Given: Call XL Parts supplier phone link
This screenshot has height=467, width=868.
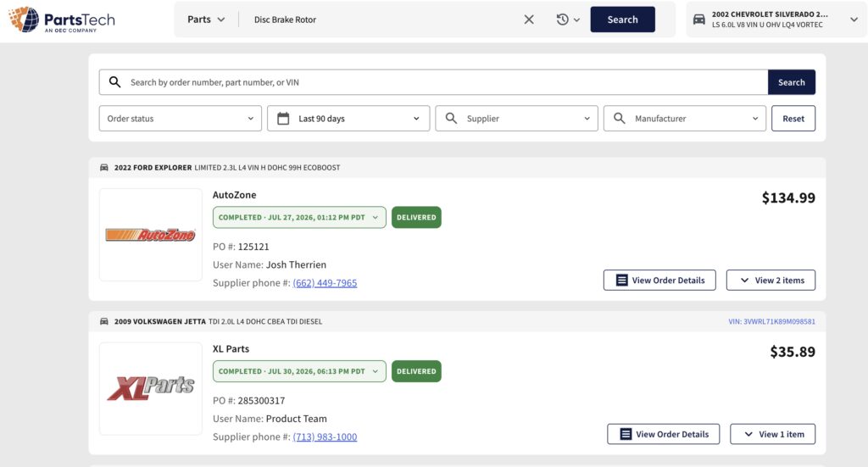Looking at the screenshot, I should (325, 436).
